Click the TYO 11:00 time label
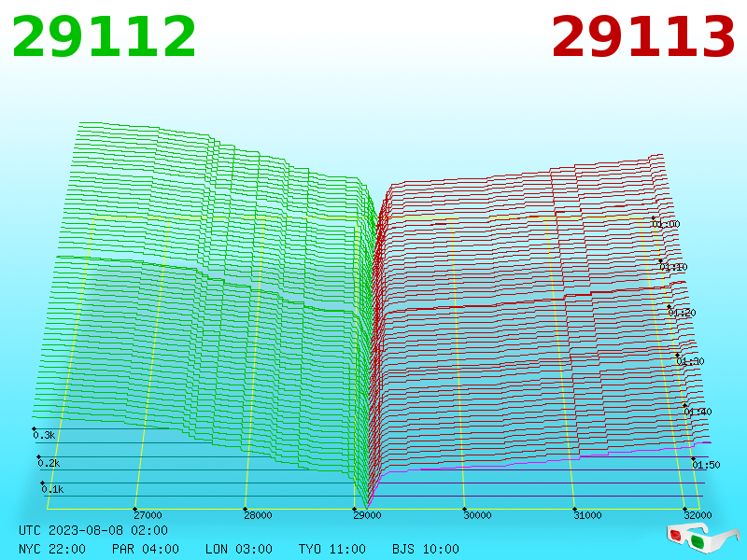The width and height of the screenshot is (747, 560). [332, 549]
